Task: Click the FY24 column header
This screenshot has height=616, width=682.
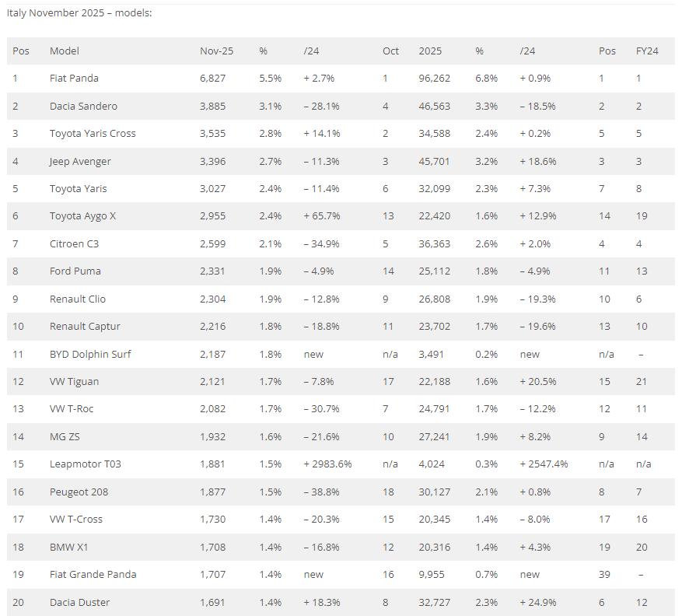Action: pos(647,51)
